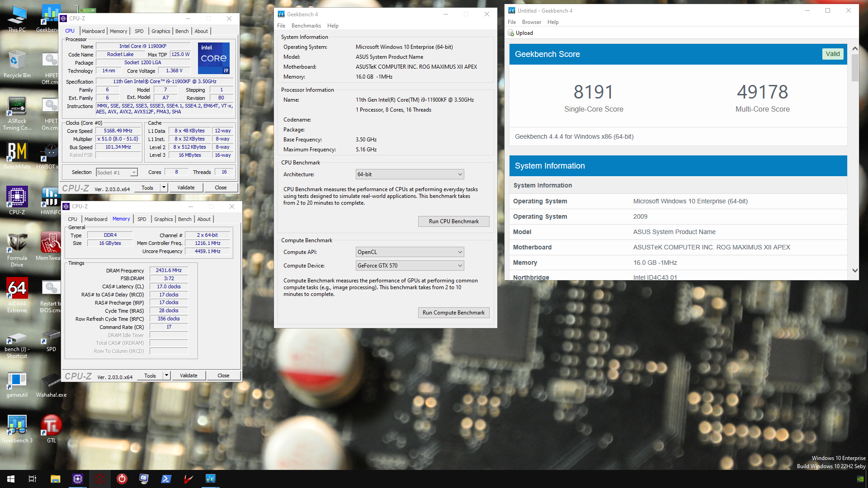Click CAS# Latency 17.0 clocks value

(x=169, y=286)
